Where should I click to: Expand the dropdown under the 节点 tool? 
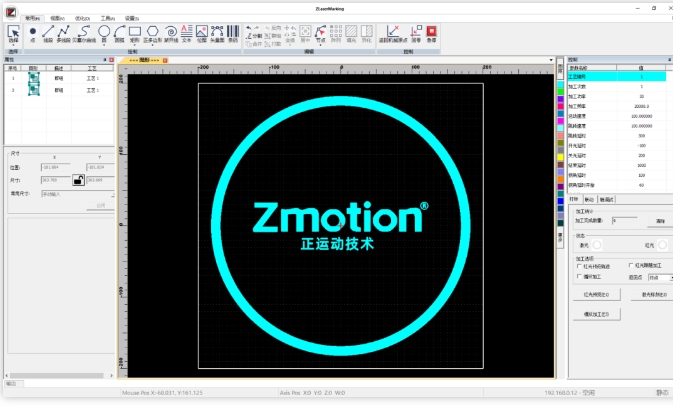tap(320, 44)
